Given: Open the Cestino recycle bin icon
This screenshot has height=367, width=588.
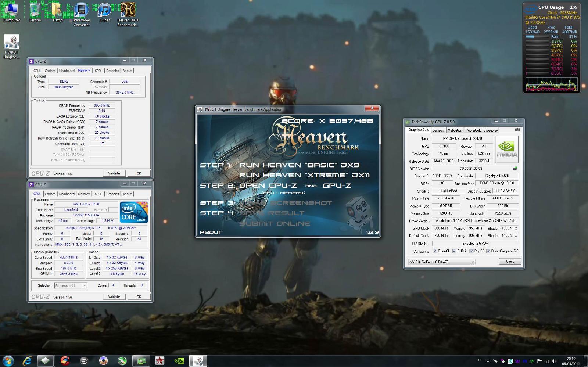Looking at the screenshot, I should 35,12.
